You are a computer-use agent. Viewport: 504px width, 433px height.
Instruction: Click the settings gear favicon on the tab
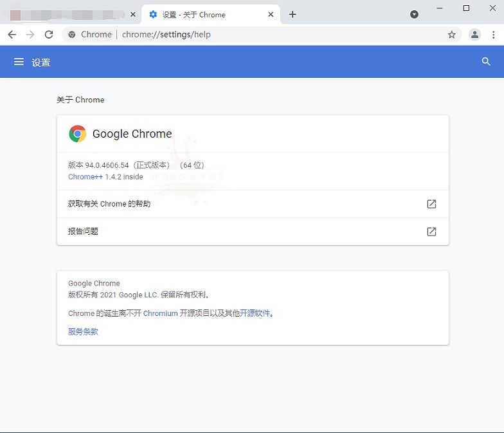tap(153, 14)
